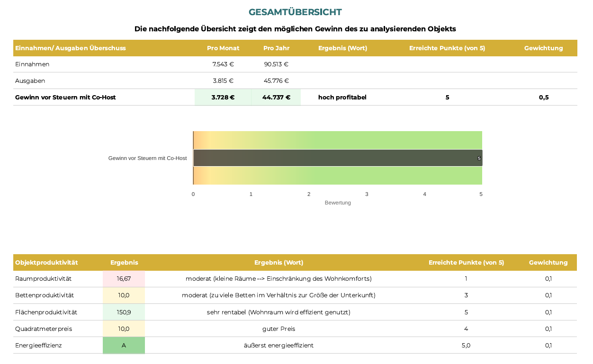Click the 'Bewertung' axis title of the chart

pos(338,203)
